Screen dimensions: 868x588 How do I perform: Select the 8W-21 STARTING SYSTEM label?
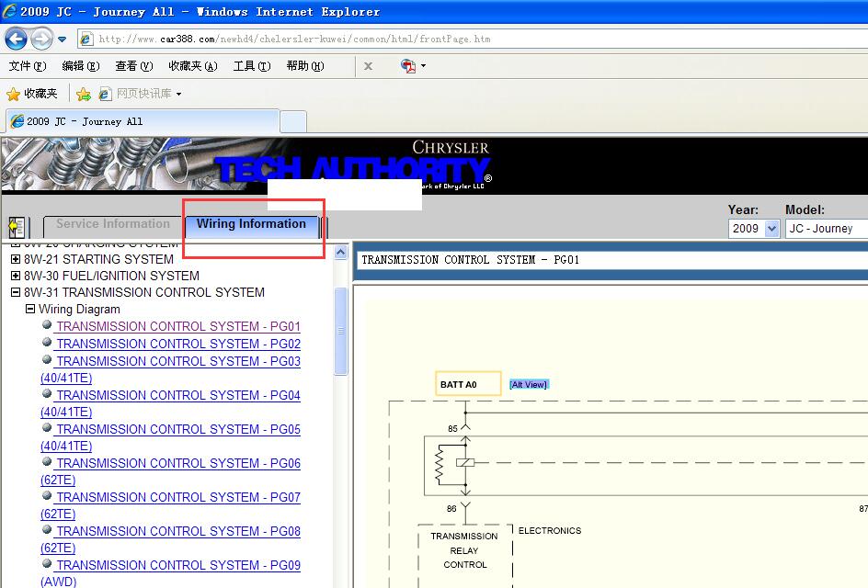98,259
